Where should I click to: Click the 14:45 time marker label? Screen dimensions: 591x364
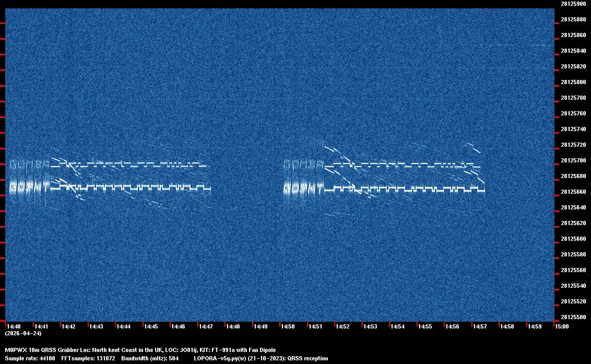tap(151, 326)
